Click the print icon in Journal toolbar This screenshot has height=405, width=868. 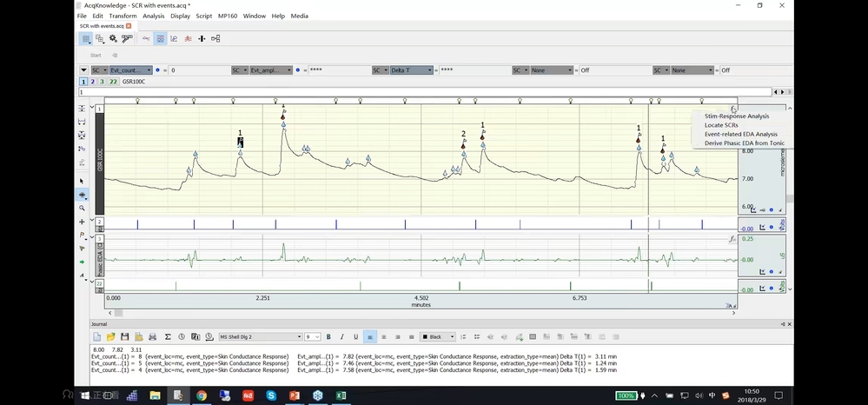[x=153, y=337]
